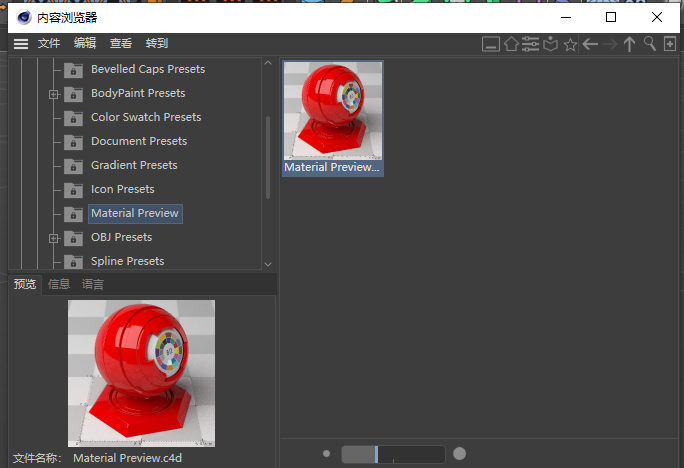Adjust the thumbnail size slider
This screenshot has width=684, height=468.
393,454
